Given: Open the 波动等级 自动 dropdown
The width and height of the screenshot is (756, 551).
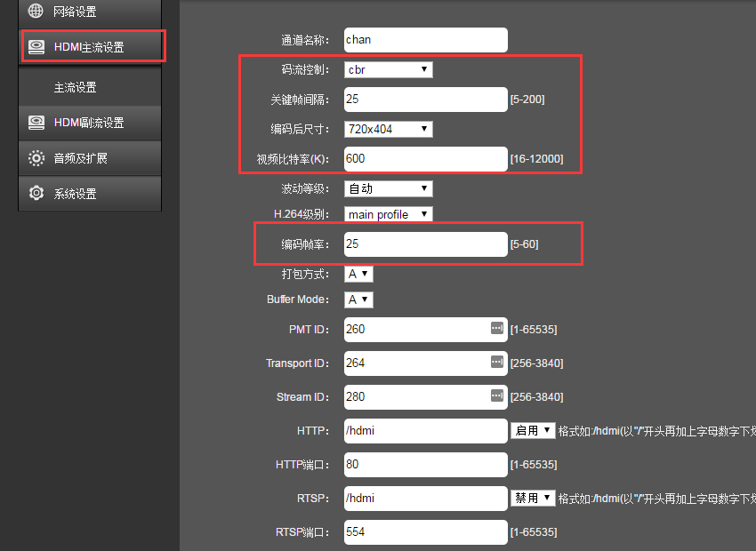Looking at the screenshot, I should coord(388,188).
